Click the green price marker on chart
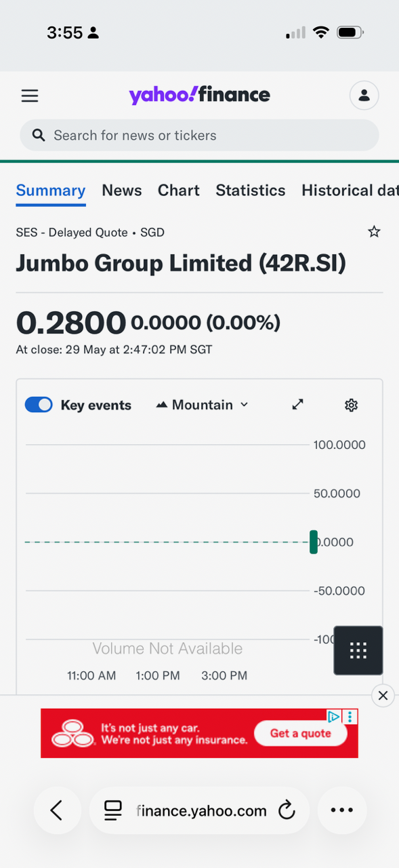Screen dimensions: 399x868 [314, 542]
